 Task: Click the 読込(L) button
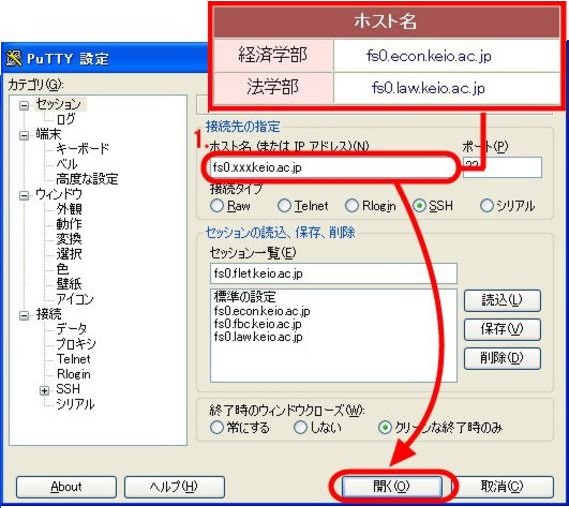pyautogui.click(x=502, y=300)
